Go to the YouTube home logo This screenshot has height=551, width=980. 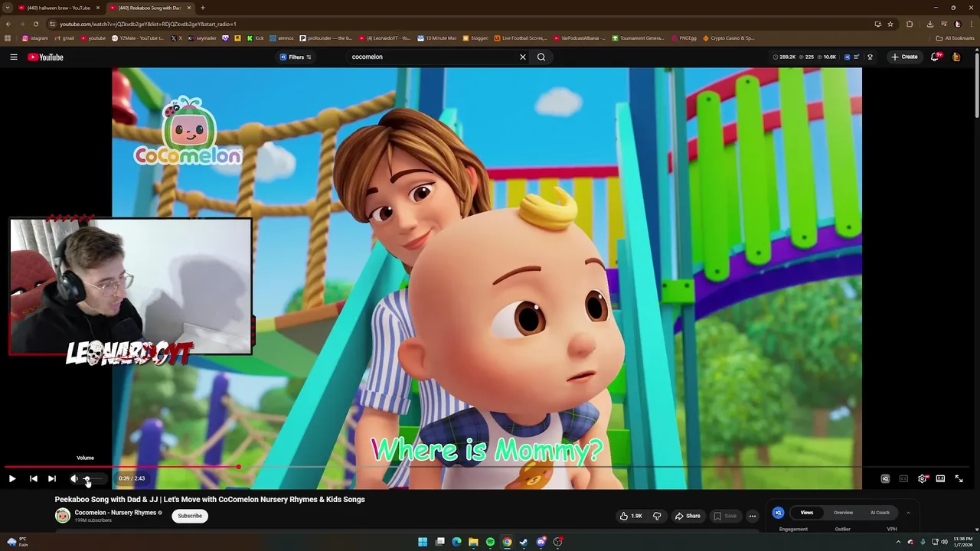tap(46, 57)
